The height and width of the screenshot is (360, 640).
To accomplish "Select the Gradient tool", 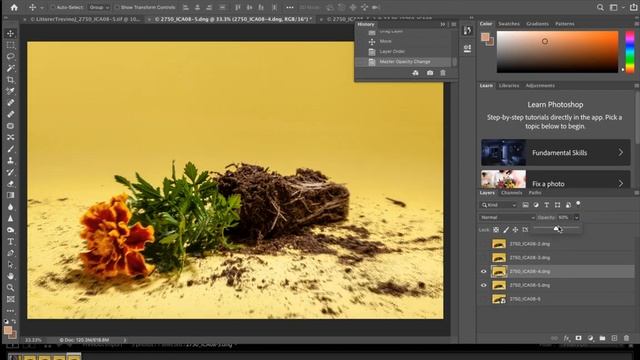I will point(11,195).
